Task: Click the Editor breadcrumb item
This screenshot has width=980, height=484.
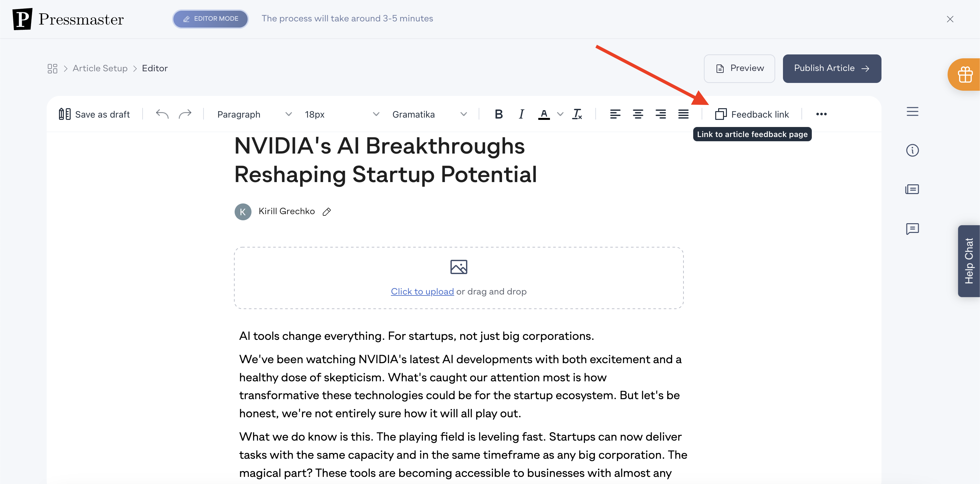Action: coord(155,68)
